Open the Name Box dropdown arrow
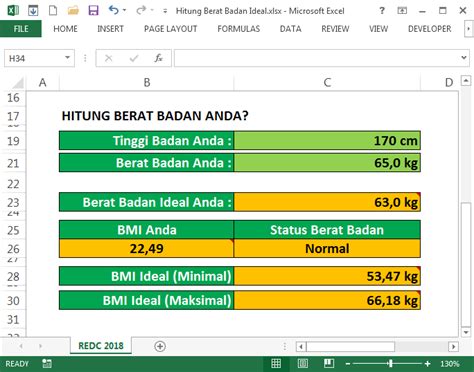 coord(67,58)
